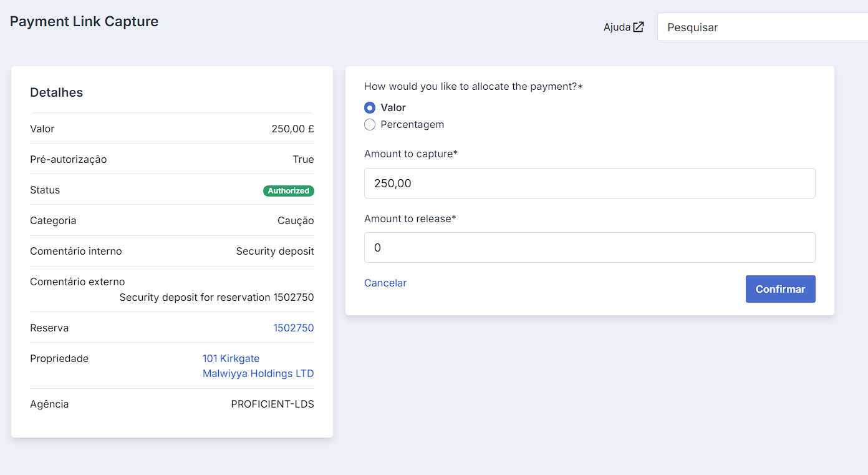Open reservation link 1502750
The height and width of the screenshot is (475, 868).
point(294,328)
